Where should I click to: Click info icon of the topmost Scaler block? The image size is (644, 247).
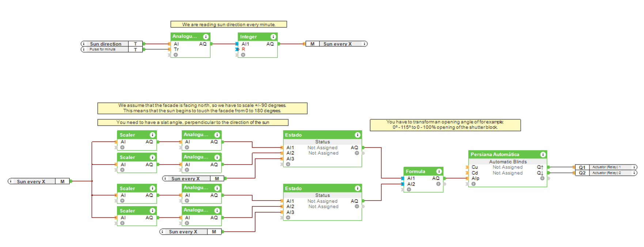pyautogui.click(x=152, y=135)
